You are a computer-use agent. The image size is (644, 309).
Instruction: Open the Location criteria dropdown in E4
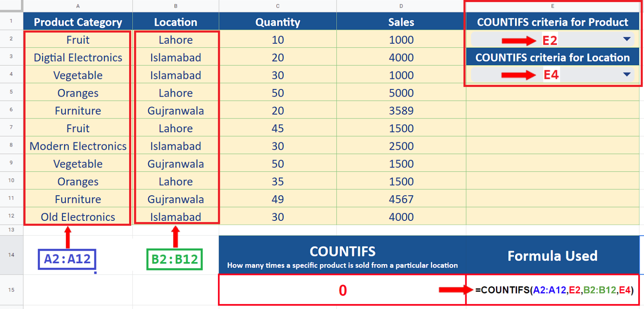[x=627, y=75]
